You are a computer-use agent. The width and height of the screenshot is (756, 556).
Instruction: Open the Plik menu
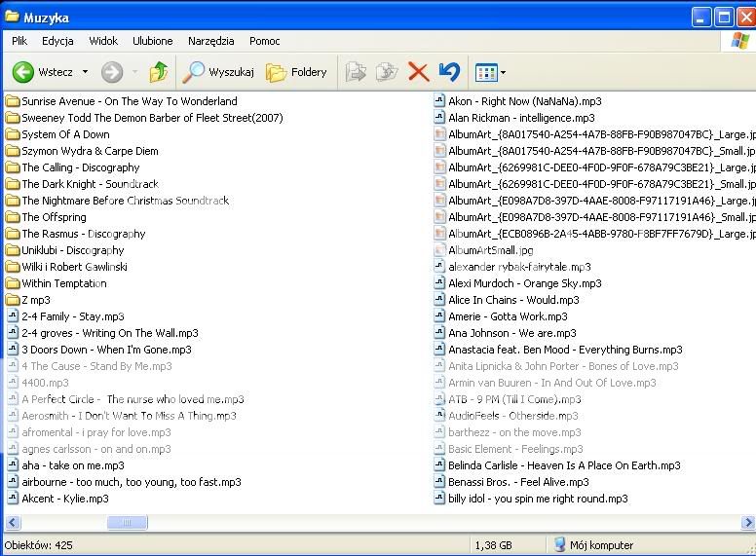pos(19,41)
